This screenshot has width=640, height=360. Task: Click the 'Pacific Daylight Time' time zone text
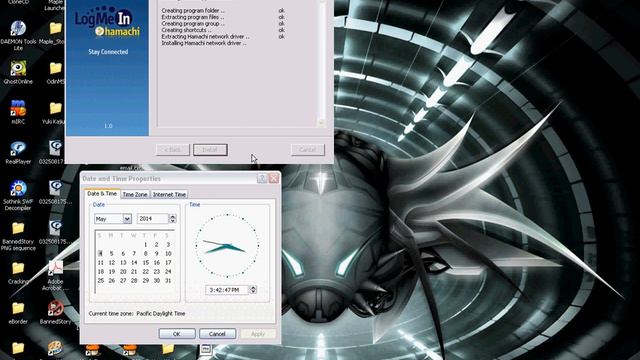(161, 314)
